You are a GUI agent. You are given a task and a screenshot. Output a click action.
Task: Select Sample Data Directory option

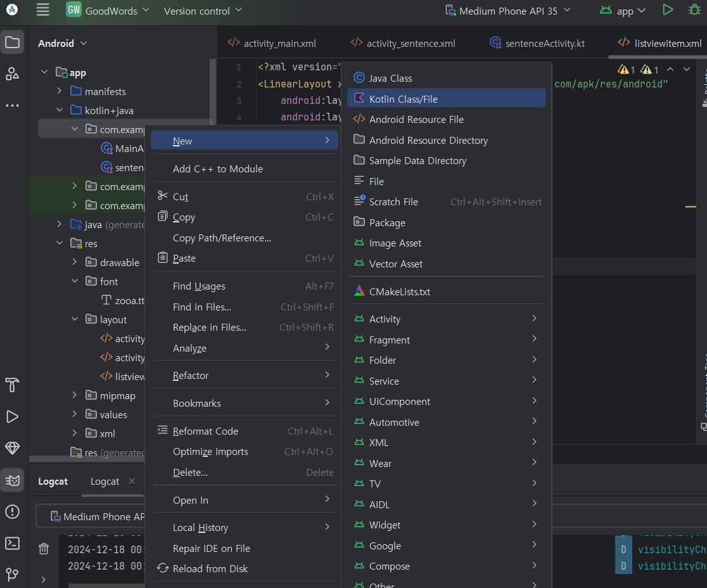point(447,161)
